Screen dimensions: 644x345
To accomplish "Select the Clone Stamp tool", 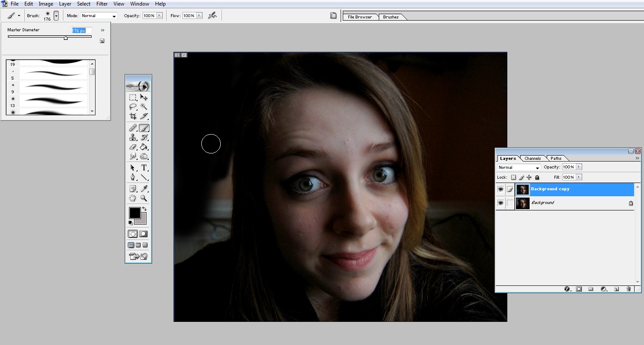I will (133, 138).
